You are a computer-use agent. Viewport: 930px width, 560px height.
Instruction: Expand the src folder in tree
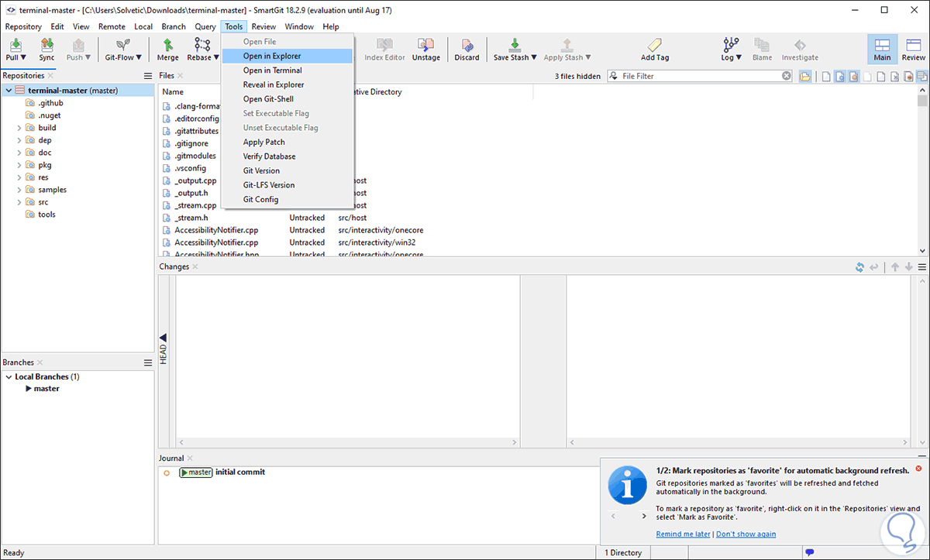(x=19, y=202)
